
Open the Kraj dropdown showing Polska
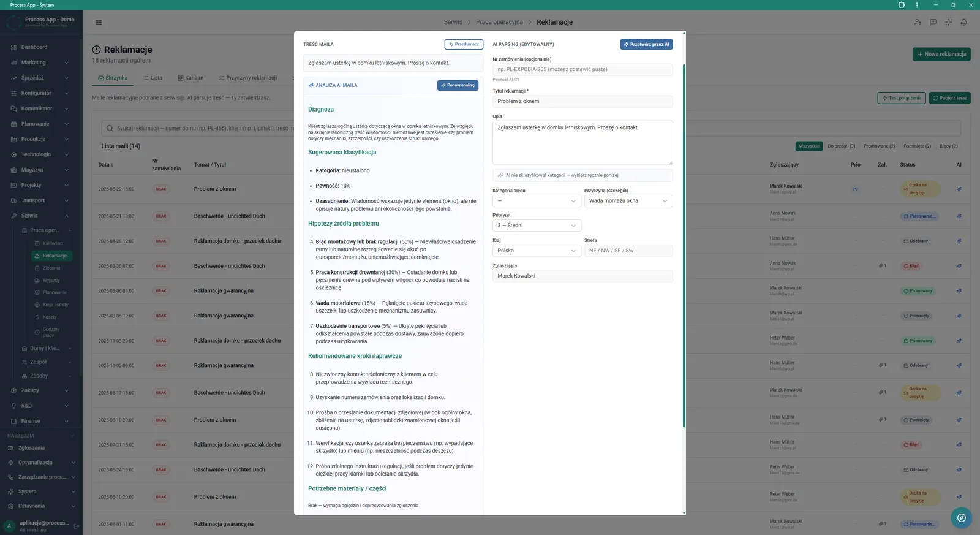pyautogui.click(x=537, y=251)
